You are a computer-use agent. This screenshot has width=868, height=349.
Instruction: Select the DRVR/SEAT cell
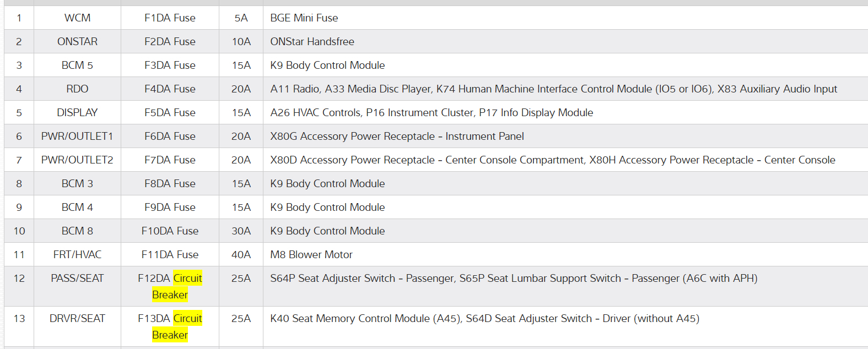[x=77, y=319]
